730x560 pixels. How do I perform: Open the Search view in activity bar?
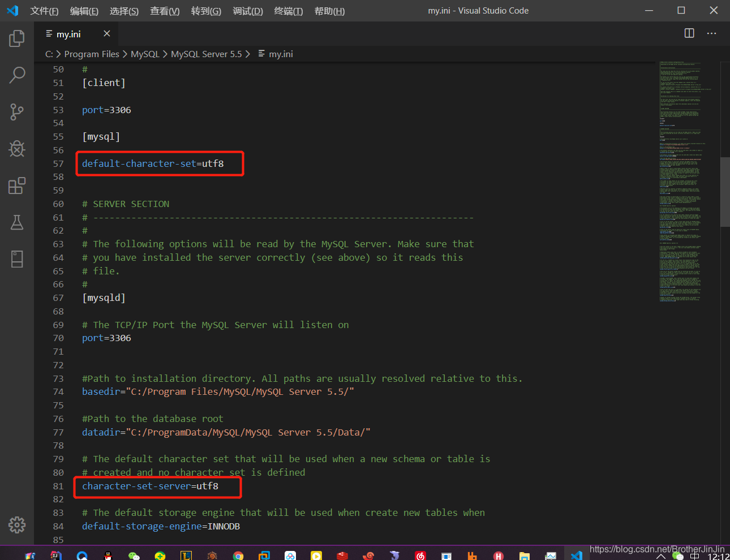pos(17,75)
